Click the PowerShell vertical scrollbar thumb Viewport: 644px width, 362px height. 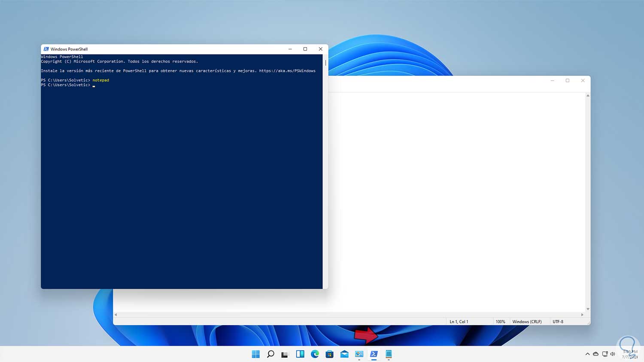point(325,63)
